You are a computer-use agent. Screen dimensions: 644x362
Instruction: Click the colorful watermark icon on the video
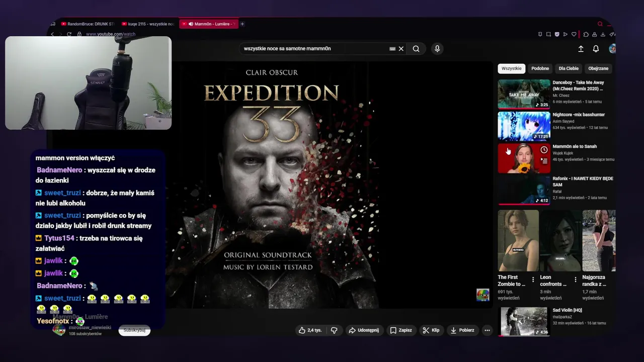pyautogui.click(x=482, y=295)
